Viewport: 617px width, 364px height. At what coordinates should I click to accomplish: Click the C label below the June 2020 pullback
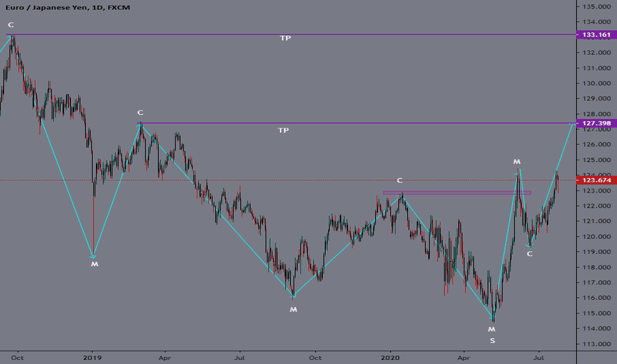click(x=530, y=254)
